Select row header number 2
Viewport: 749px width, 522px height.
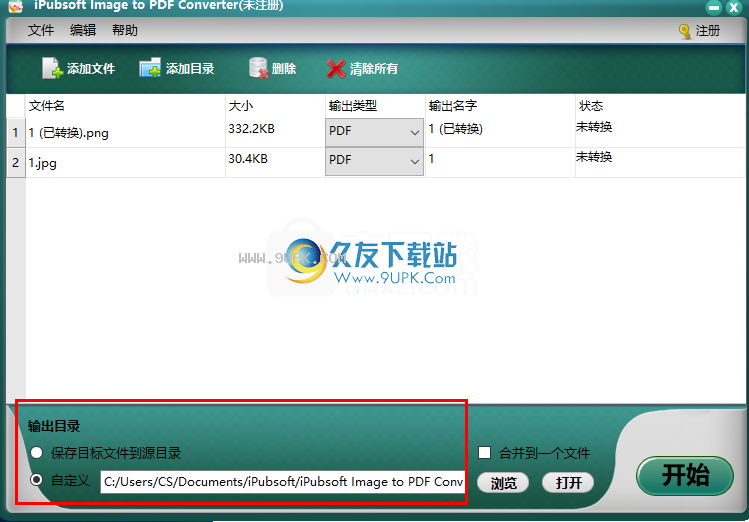point(16,162)
